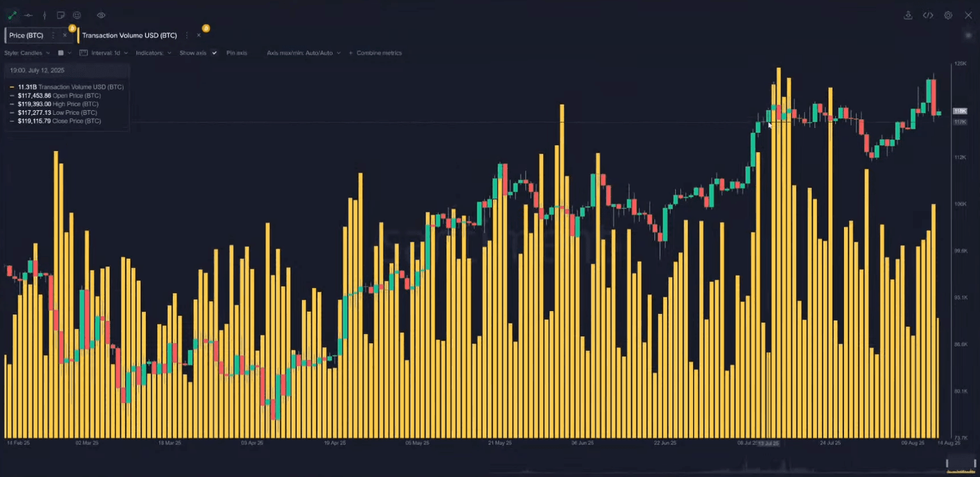Expand the Indicators dropdown

point(153,53)
